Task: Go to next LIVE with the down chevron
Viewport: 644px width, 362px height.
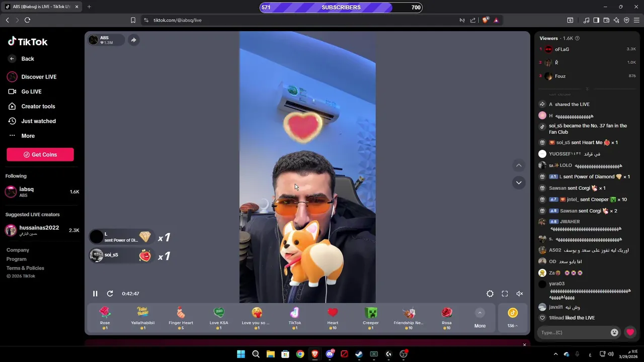Action: click(519, 183)
